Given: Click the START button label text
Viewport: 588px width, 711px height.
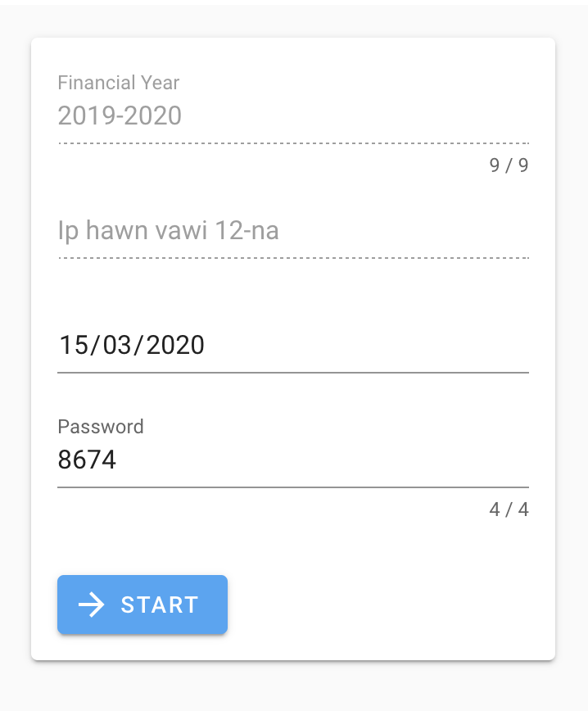Looking at the screenshot, I should click(x=157, y=605).
